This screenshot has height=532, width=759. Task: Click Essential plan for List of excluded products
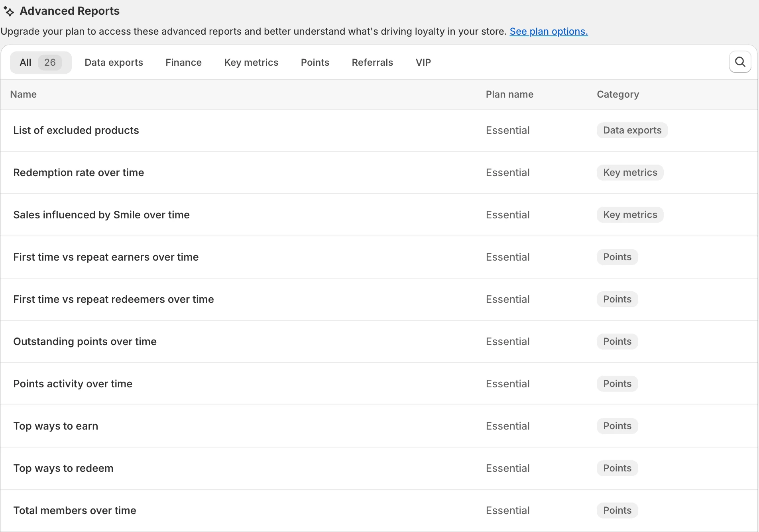pyautogui.click(x=507, y=130)
